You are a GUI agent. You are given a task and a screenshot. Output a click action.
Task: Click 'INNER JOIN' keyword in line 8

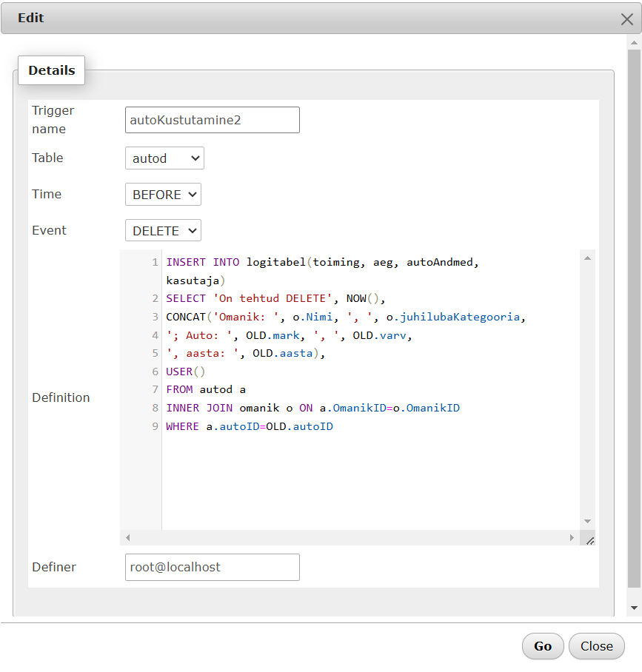tap(199, 408)
